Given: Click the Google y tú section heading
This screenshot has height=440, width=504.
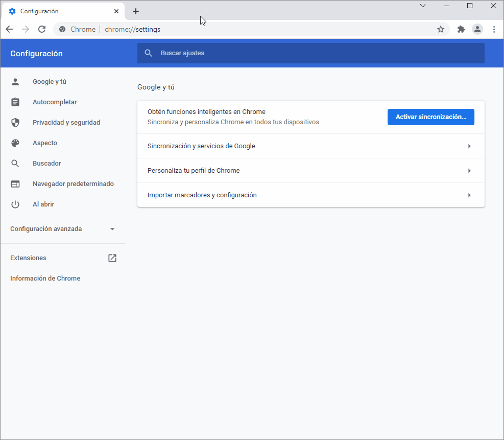Looking at the screenshot, I should pos(156,87).
